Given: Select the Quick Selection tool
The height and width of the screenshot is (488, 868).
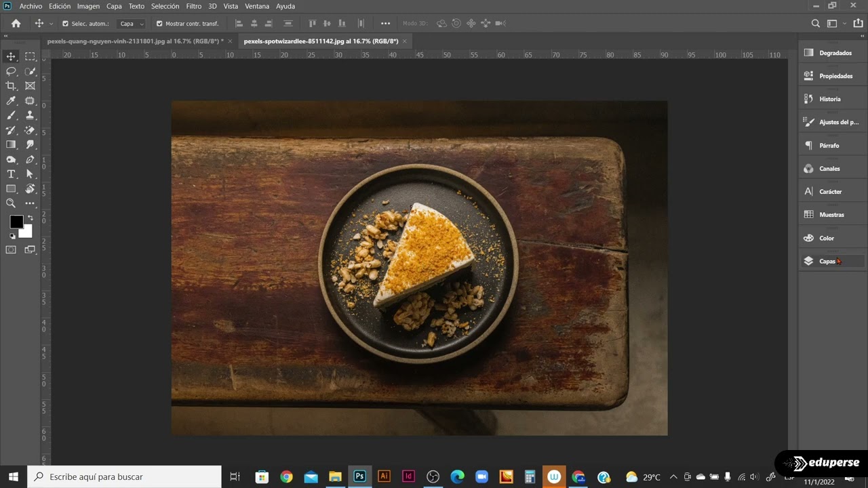Looking at the screenshot, I should tap(30, 71).
